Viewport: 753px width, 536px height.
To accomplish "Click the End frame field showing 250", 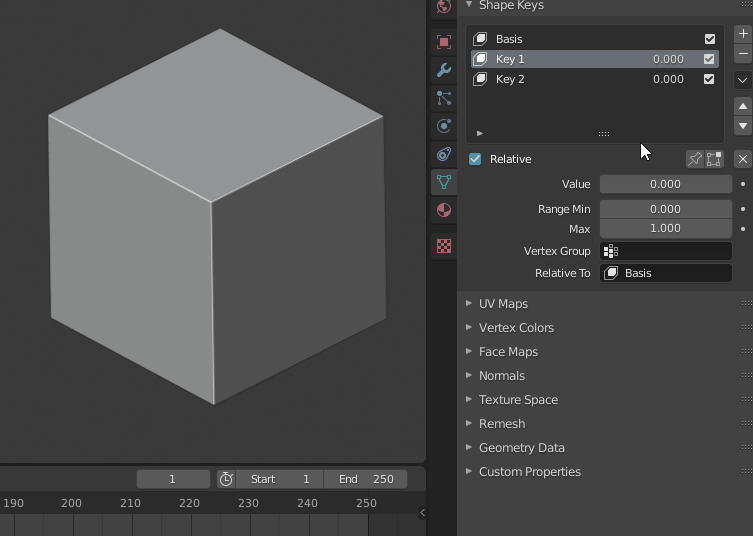I will point(365,479).
